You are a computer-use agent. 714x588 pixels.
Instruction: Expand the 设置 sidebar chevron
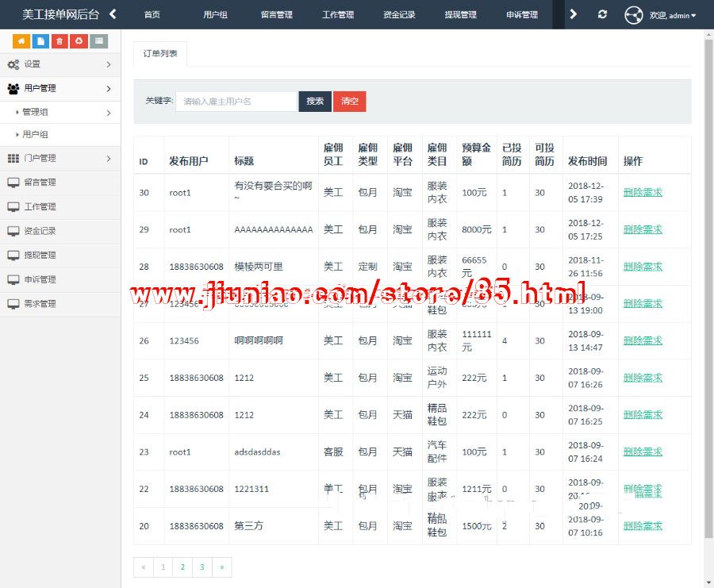click(109, 64)
